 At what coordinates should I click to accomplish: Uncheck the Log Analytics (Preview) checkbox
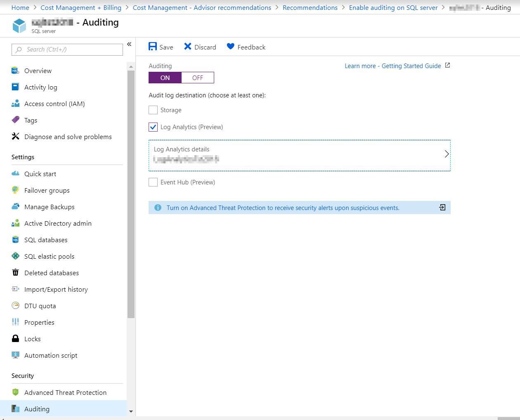pyautogui.click(x=153, y=127)
